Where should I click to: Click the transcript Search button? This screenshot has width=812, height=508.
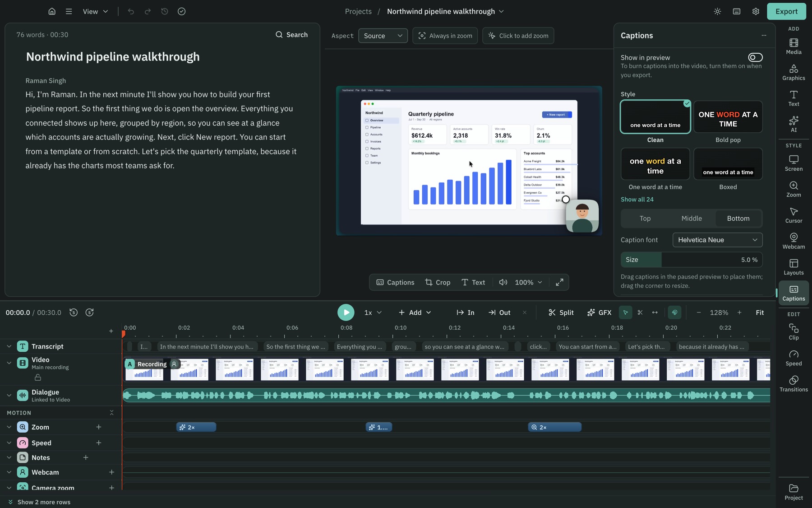[291, 35]
